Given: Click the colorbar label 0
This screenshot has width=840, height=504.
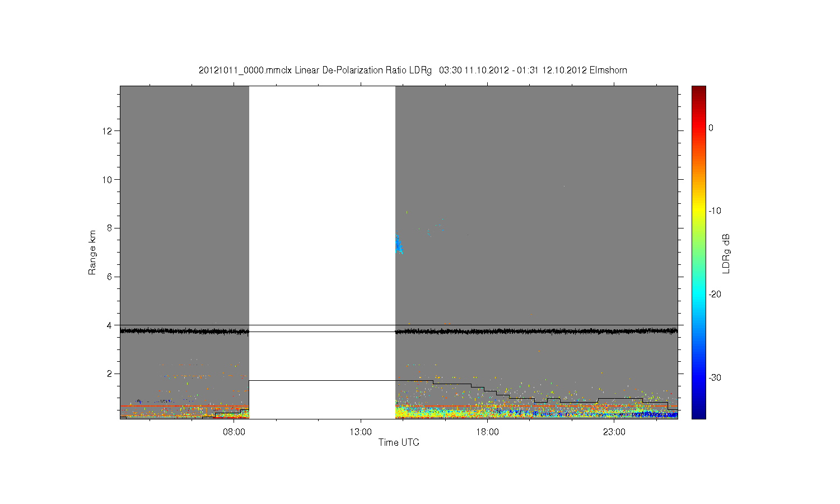Looking at the screenshot, I should (x=711, y=128).
